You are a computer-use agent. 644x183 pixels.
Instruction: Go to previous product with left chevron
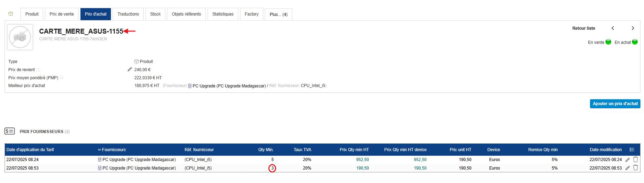613,28
